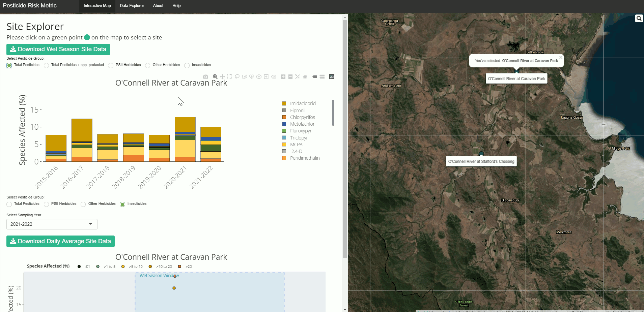644x312 pixels.
Task: Click Download Daily Average Site Data button
Action: [x=60, y=241]
